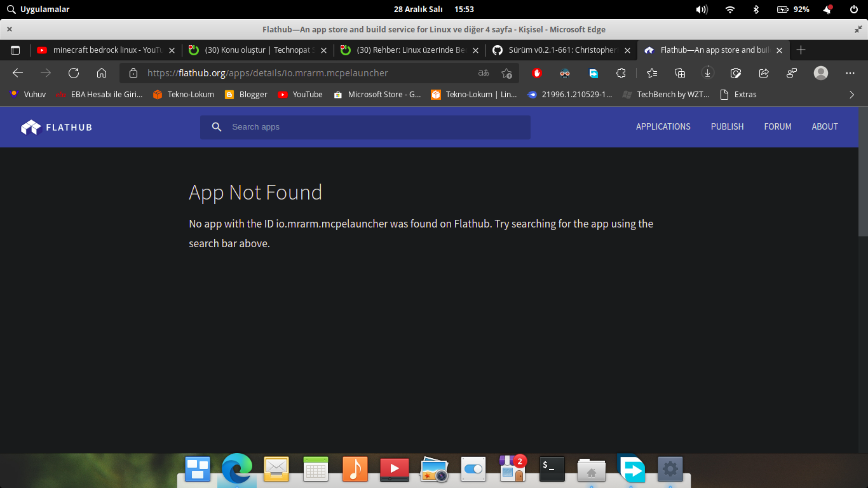Open a new browser tab
868x488 pixels.
(801, 50)
